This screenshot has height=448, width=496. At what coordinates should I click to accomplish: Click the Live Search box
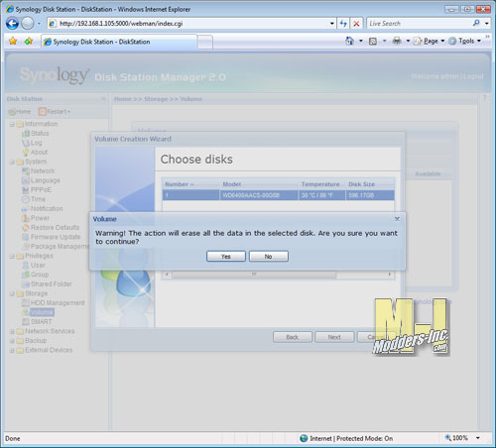click(x=419, y=24)
